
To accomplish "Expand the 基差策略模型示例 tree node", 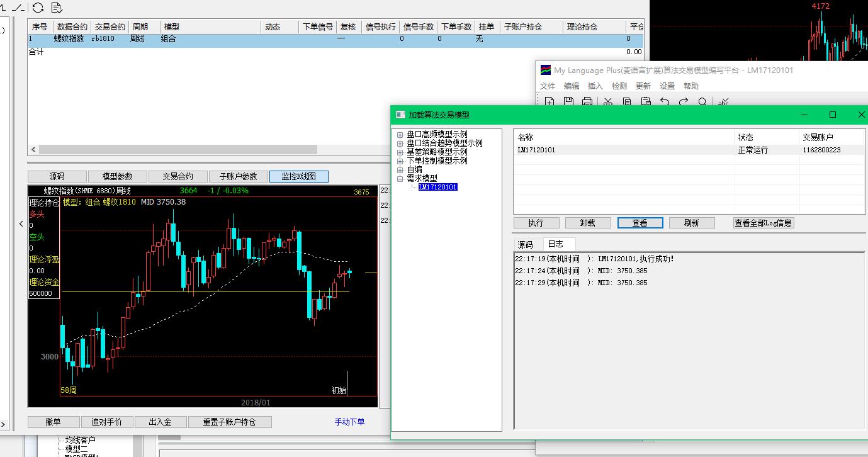I will tap(400, 152).
